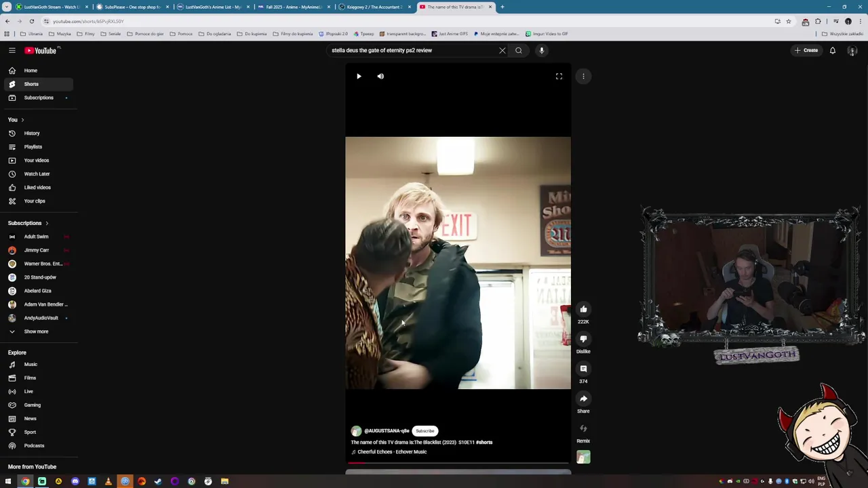The image size is (868, 488).
Task: Open Music under Explore
Action: point(38,365)
